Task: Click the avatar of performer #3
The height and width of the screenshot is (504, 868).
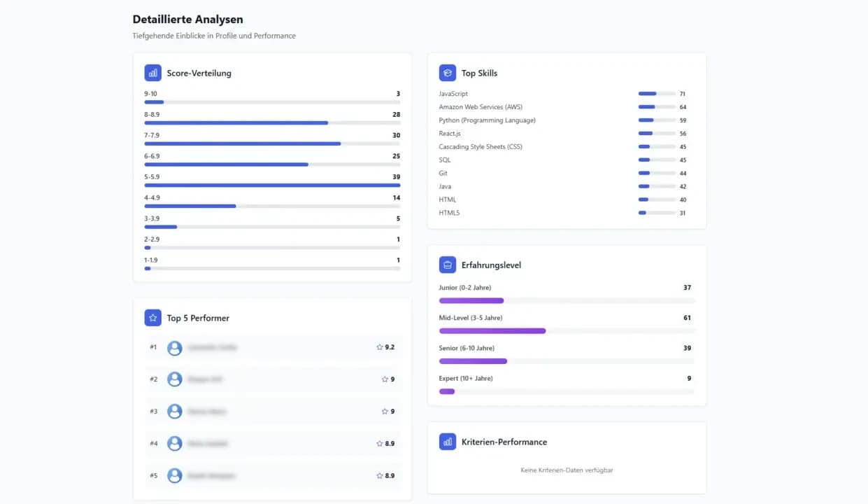Action: tap(175, 412)
